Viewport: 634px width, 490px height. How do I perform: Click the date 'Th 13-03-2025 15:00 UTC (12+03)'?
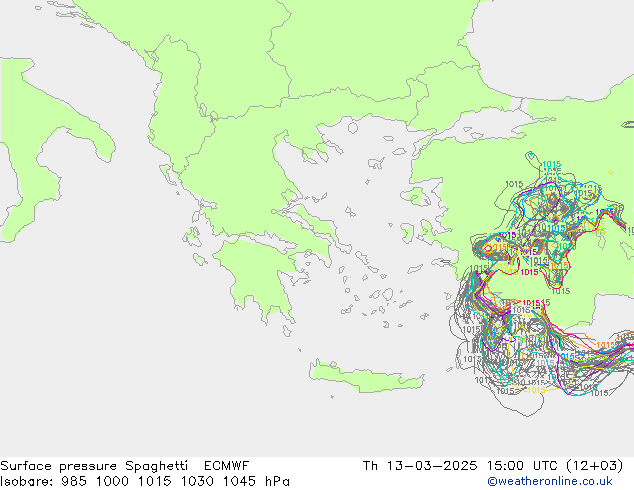point(493,466)
